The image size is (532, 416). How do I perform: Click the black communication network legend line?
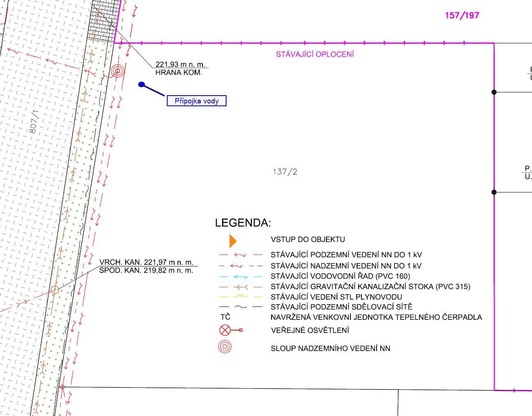tap(240, 306)
